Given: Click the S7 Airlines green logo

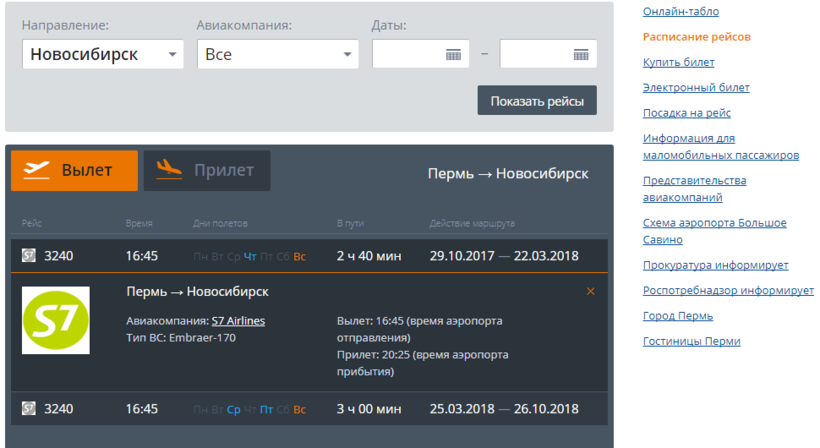Looking at the screenshot, I should [x=56, y=320].
